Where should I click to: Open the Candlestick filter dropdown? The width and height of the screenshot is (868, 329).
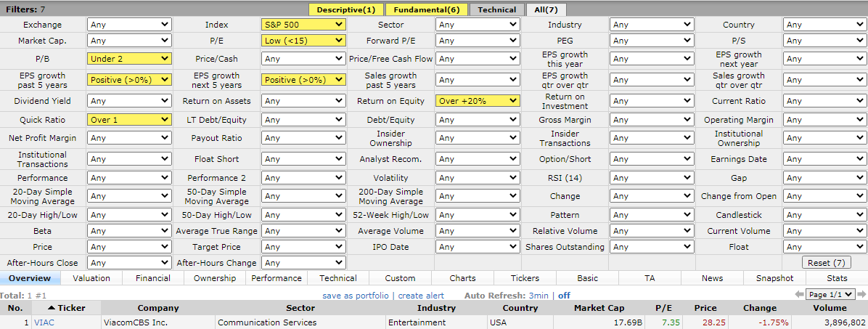[x=825, y=215]
